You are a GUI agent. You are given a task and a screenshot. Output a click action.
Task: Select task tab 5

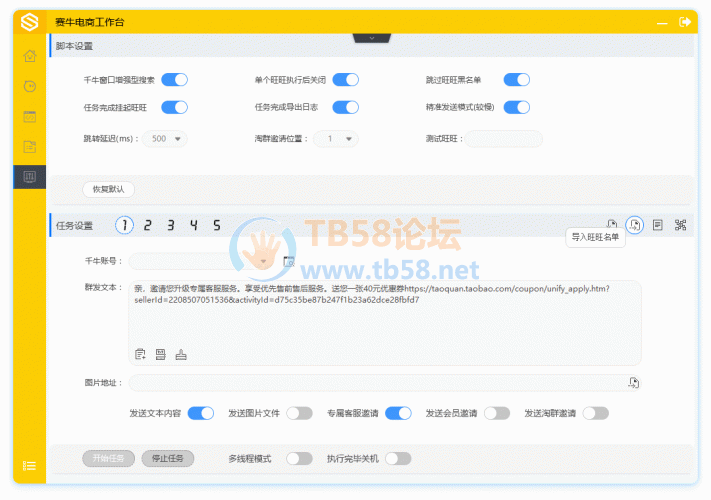[217, 225]
